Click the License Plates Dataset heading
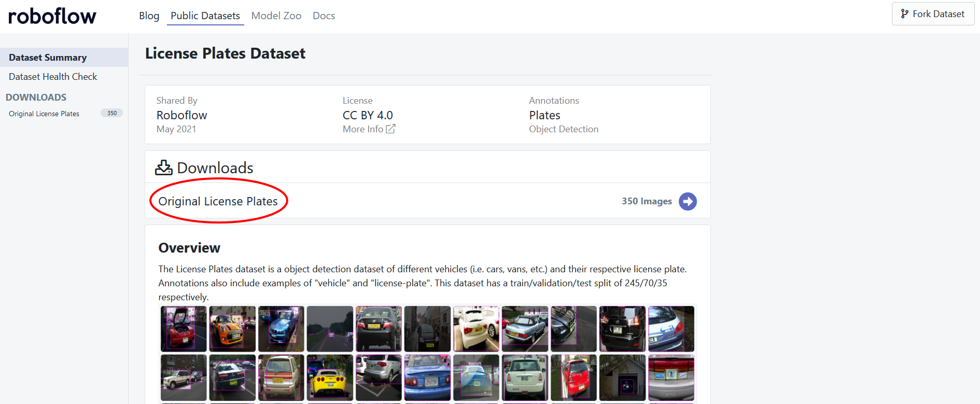Image resolution: width=980 pixels, height=404 pixels. [x=225, y=53]
